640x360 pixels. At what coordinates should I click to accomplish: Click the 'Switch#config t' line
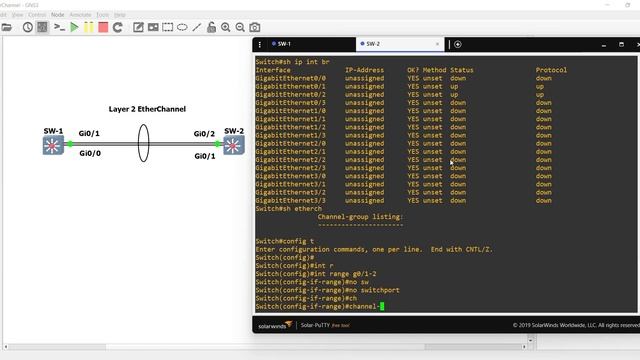pos(285,241)
